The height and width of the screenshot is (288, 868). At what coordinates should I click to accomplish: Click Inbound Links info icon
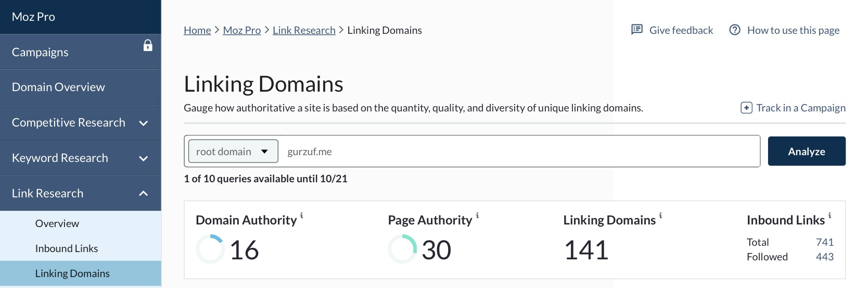click(829, 215)
